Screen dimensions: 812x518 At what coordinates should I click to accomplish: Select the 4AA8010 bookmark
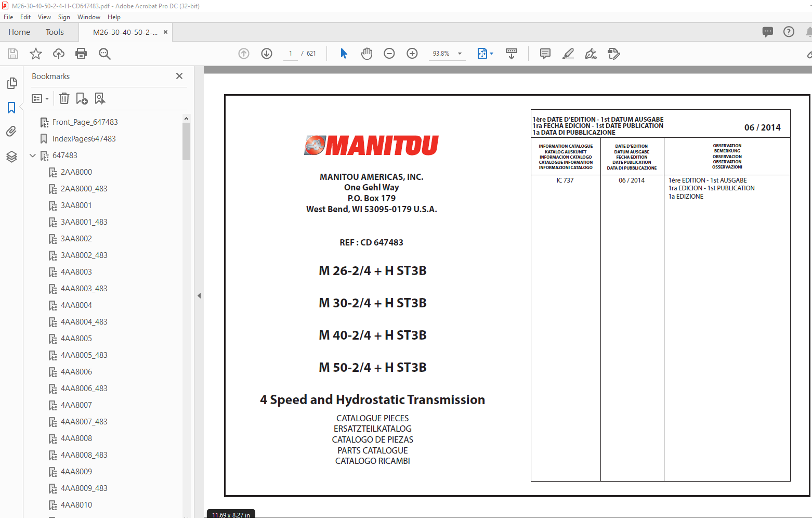(76, 505)
